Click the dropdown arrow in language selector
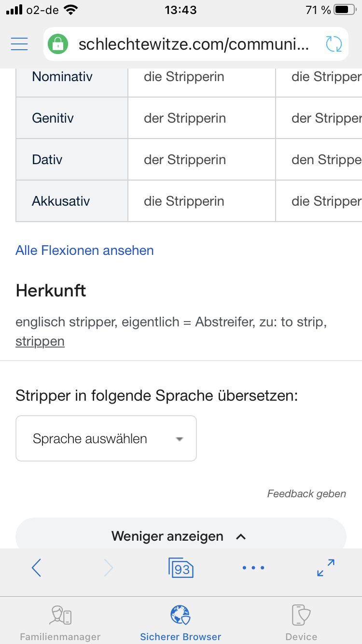Image resolution: width=362 pixels, height=644 pixels. (x=180, y=439)
